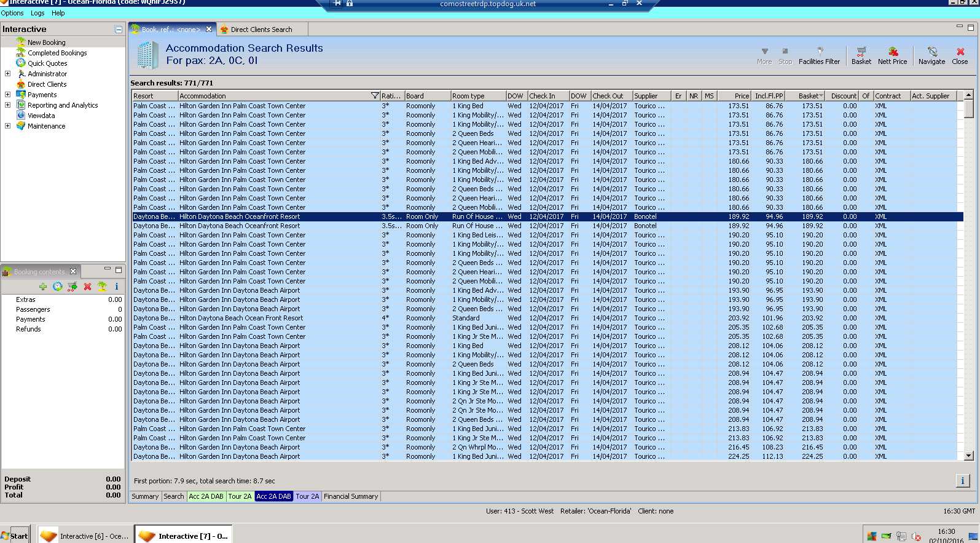Select Direct Clients in the navigation tree

click(47, 84)
